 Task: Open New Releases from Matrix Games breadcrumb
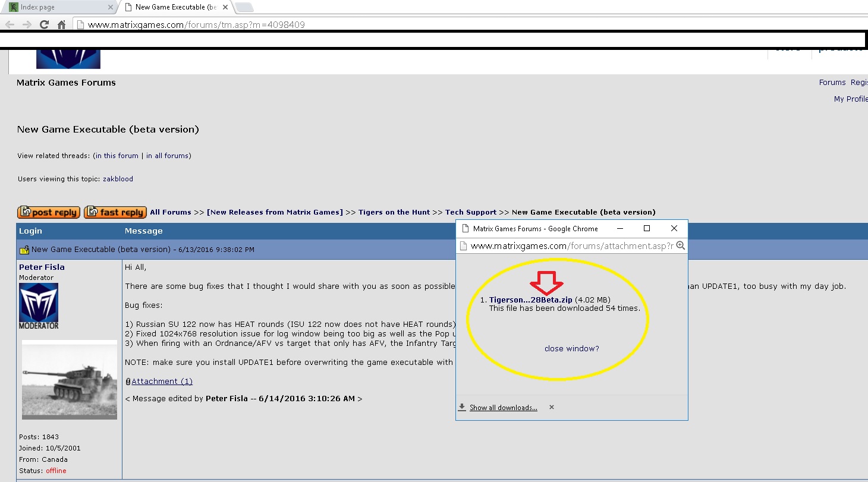tap(275, 212)
